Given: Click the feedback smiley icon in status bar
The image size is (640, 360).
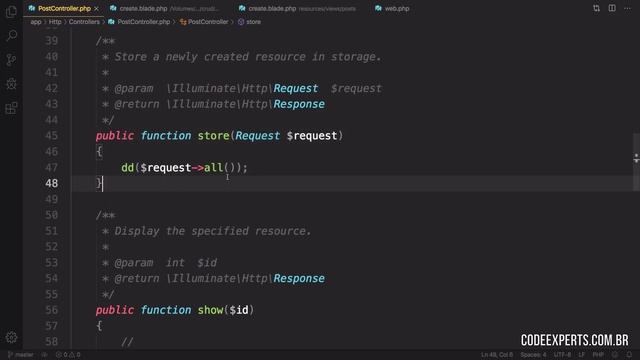Looking at the screenshot, I should [615, 355].
